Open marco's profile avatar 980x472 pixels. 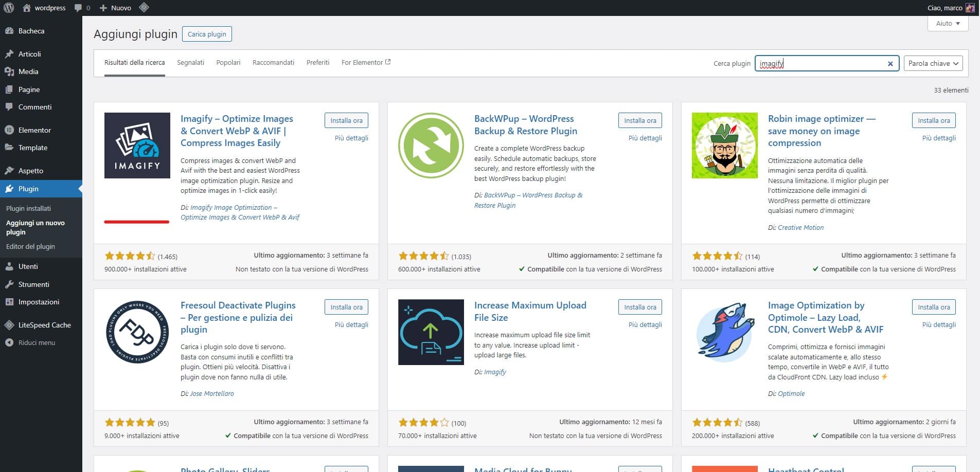(x=970, y=8)
